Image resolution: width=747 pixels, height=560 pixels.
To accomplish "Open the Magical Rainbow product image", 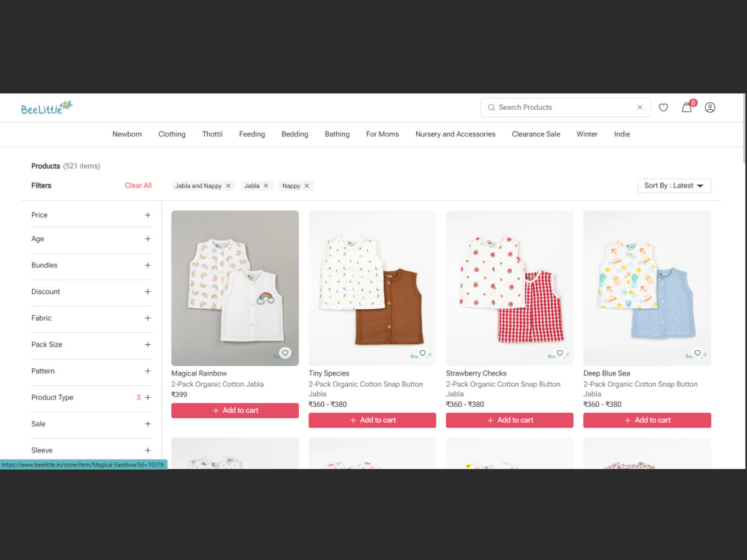I will coord(235,288).
